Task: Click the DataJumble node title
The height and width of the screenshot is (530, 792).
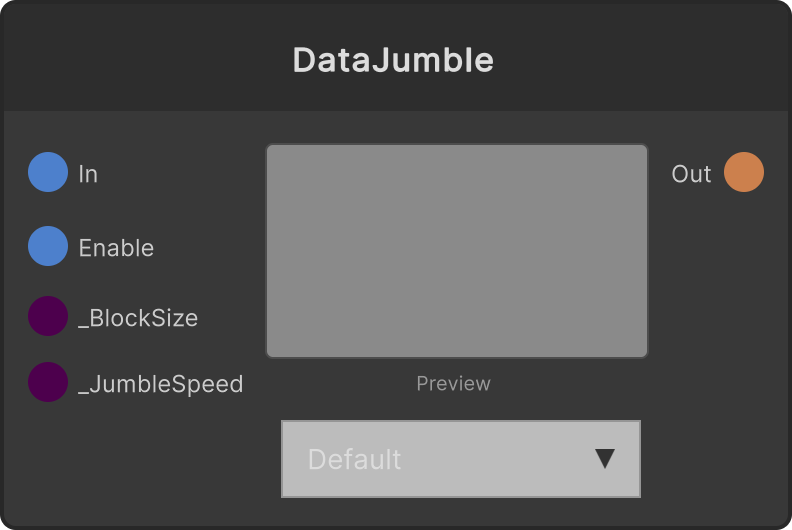Action: [393, 60]
